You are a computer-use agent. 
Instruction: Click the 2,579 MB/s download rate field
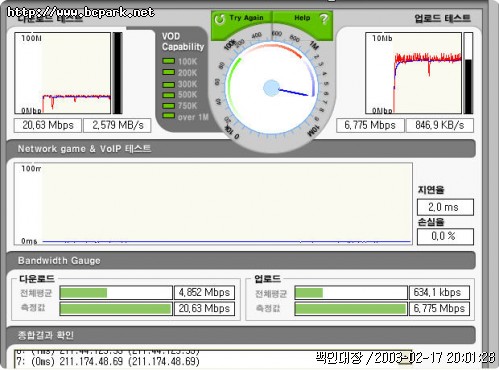coord(117,125)
